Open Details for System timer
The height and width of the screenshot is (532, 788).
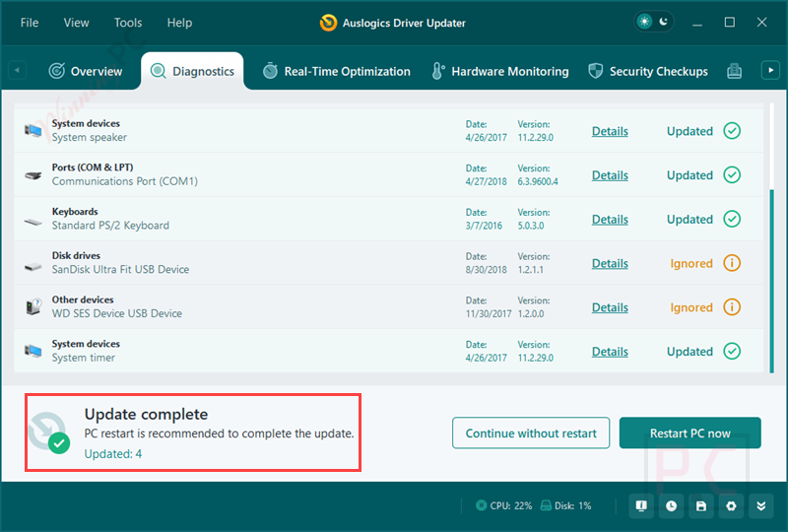coord(610,352)
